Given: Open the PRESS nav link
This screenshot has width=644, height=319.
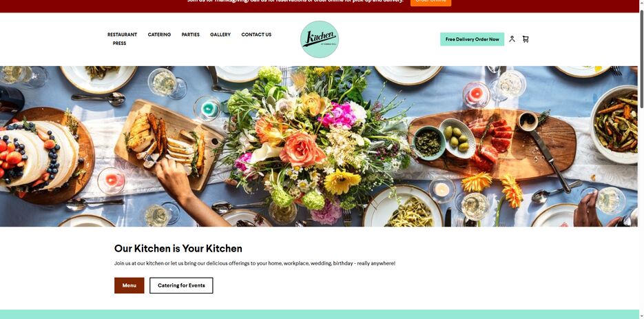Looking at the screenshot, I should 120,43.
